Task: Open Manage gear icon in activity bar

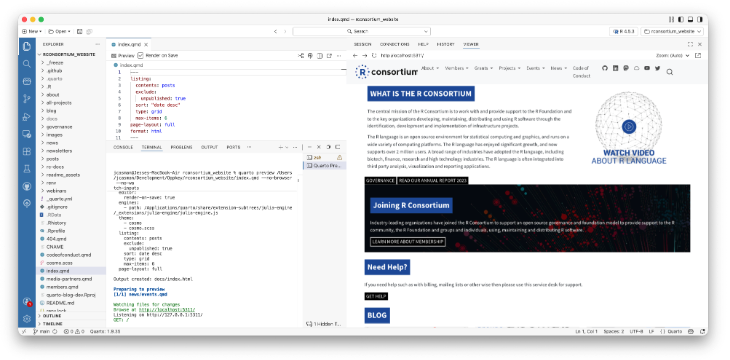Action: (x=27, y=319)
